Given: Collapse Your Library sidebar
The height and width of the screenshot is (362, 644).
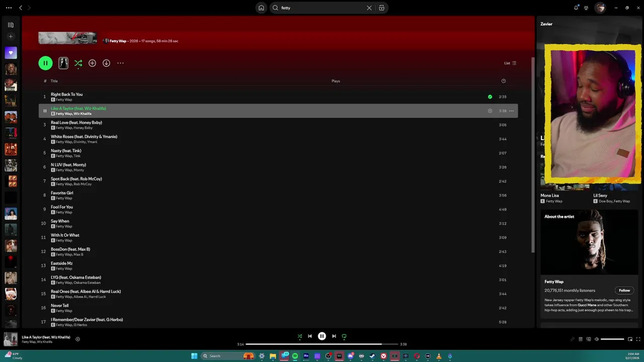Looking at the screenshot, I should 11,25.
